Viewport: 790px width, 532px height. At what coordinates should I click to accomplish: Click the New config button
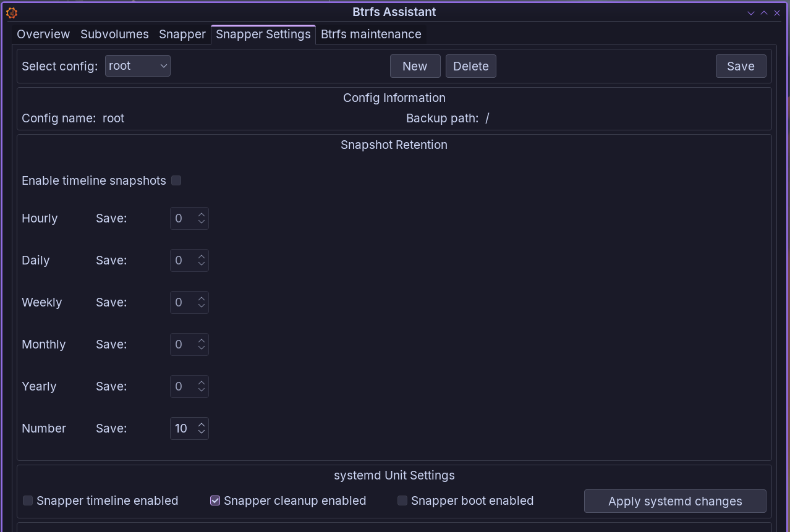(415, 66)
